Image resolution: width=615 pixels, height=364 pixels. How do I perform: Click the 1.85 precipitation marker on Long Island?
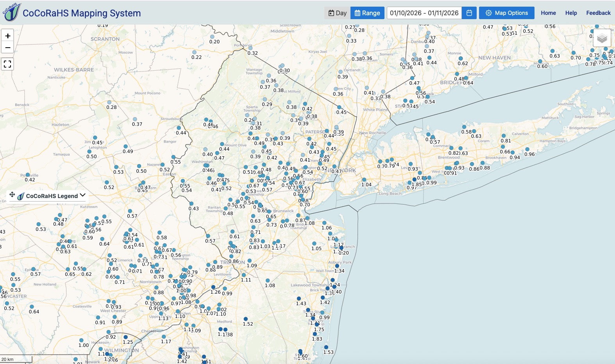coord(414,180)
